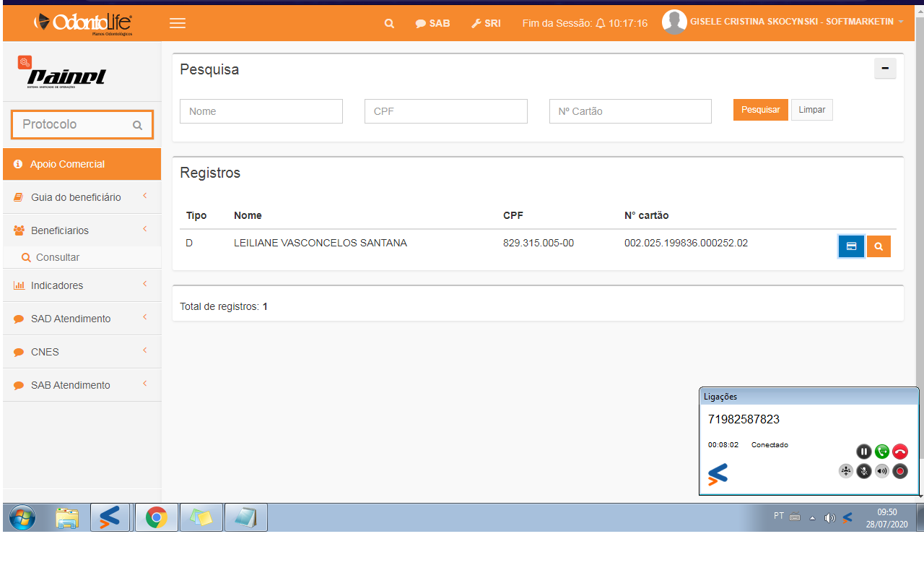Show hidden system tray icons
Viewport: 924px width, 578px height.
coord(812,517)
